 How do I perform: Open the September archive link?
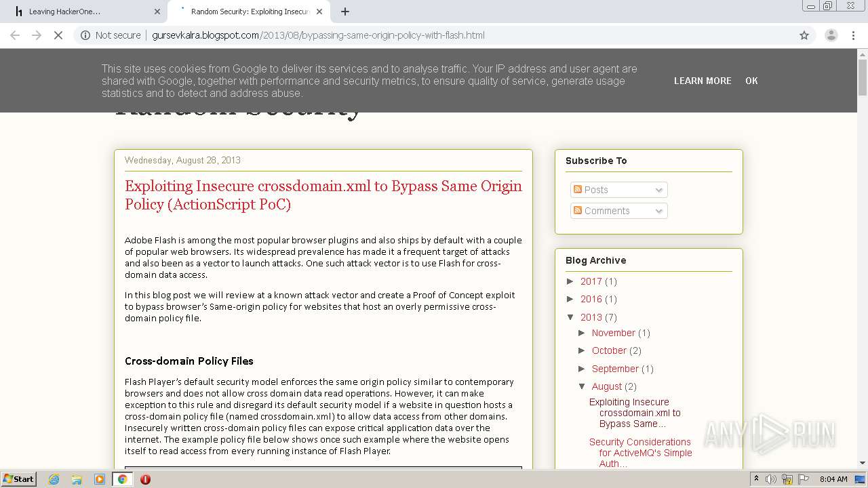[615, 369]
